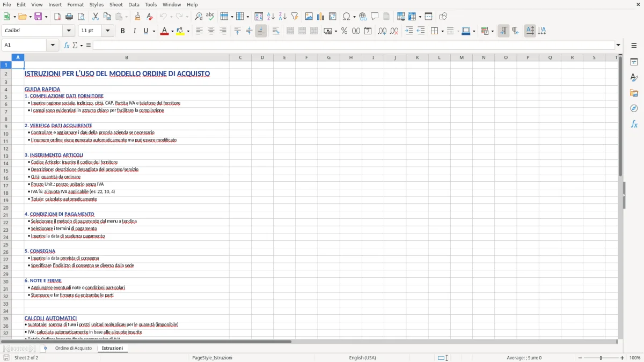Toggle Align Left

click(x=200, y=31)
